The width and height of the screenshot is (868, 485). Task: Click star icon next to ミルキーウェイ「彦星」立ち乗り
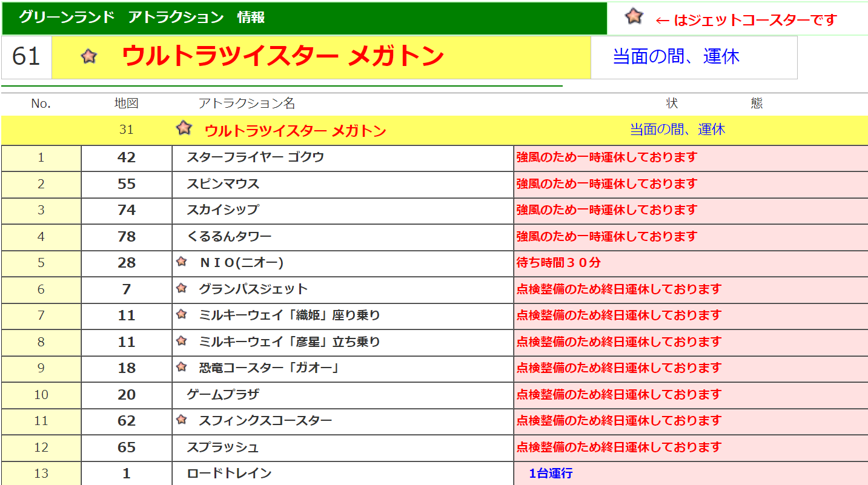point(181,341)
